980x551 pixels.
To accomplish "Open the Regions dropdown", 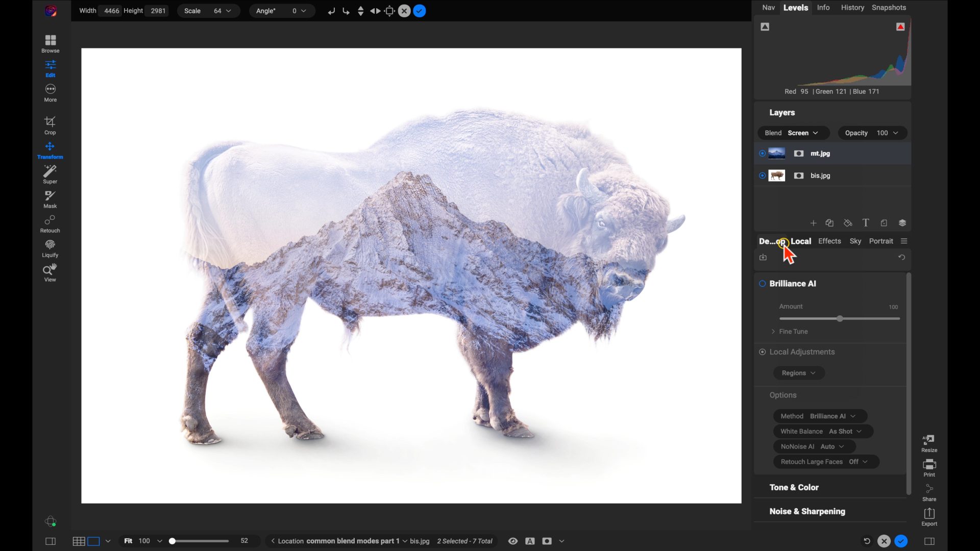I will (x=799, y=373).
